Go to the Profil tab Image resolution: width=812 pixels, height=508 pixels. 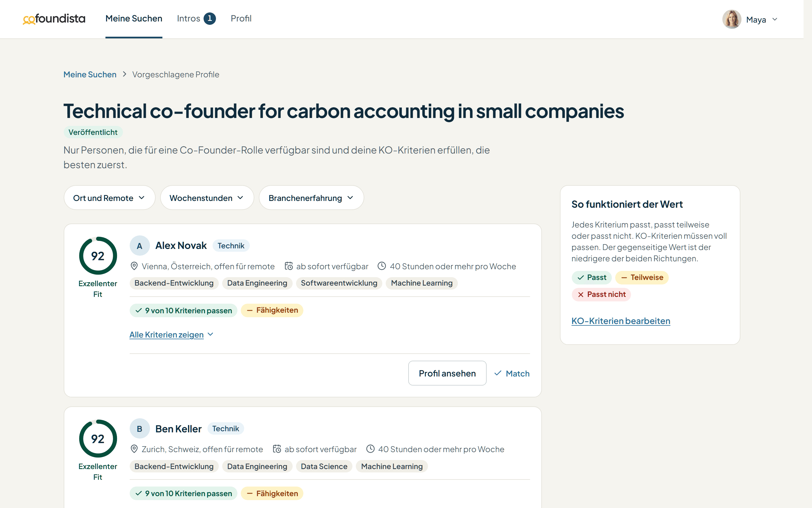click(x=241, y=18)
